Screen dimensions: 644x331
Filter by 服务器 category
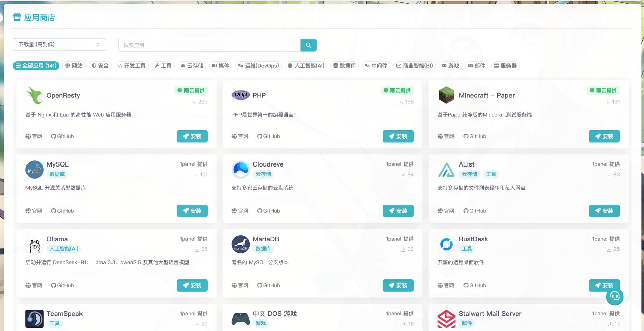click(x=505, y=66)
